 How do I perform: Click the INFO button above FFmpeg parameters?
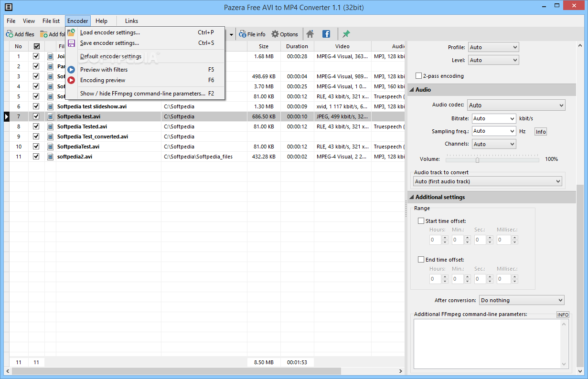tap(563, 315)
